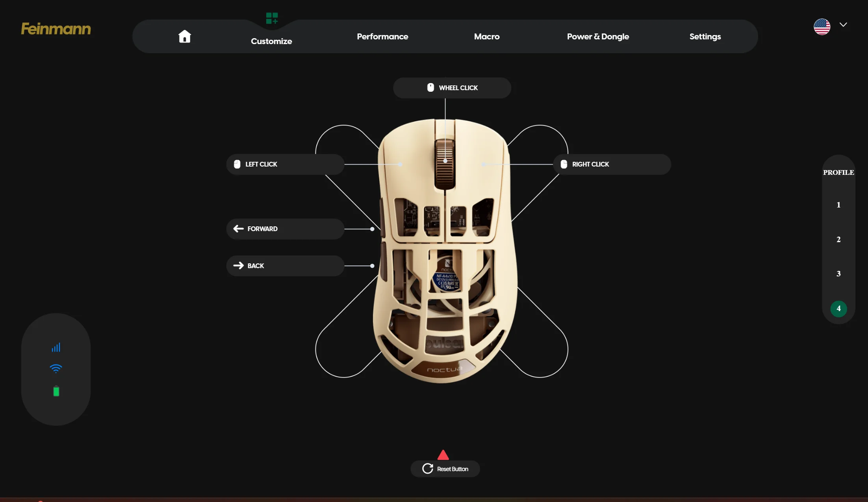Click the mouse icon beside Right Click
The image size is (868, 502).
(x=564, y=164)
